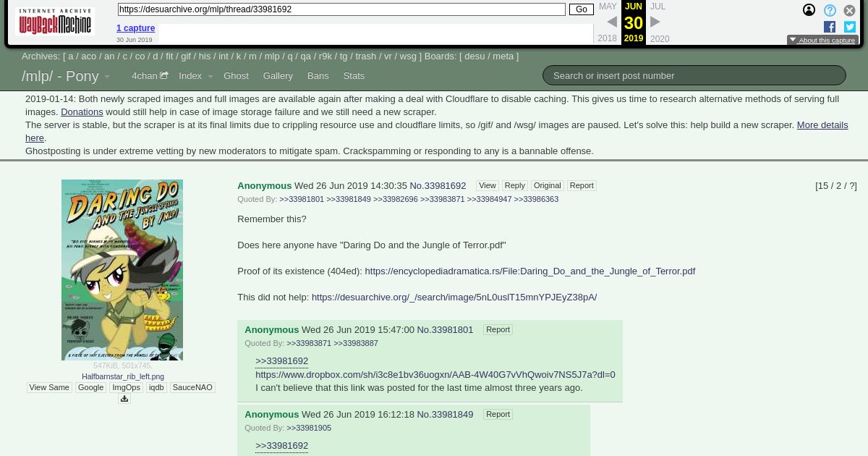Open the Dropbox share link
Viewport: 868px width, 456px height.
tap(435, 374)
